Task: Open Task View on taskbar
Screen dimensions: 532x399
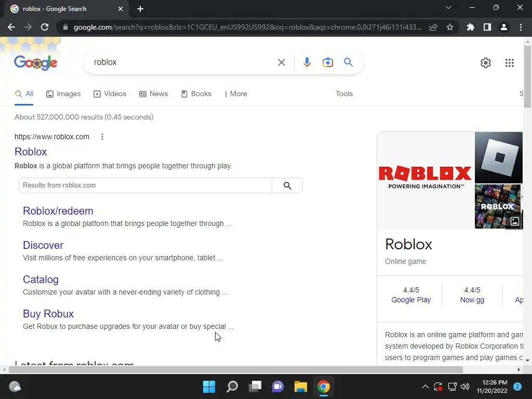Action: point(255,387)
